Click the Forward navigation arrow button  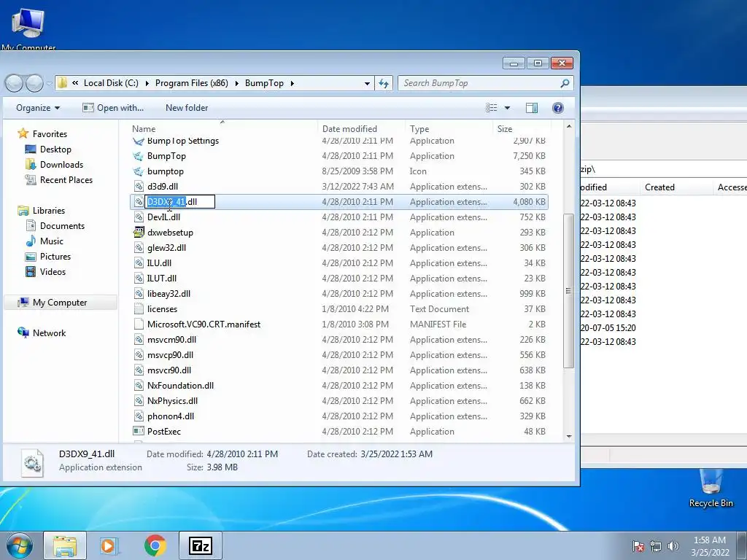[x=34, y=83]
